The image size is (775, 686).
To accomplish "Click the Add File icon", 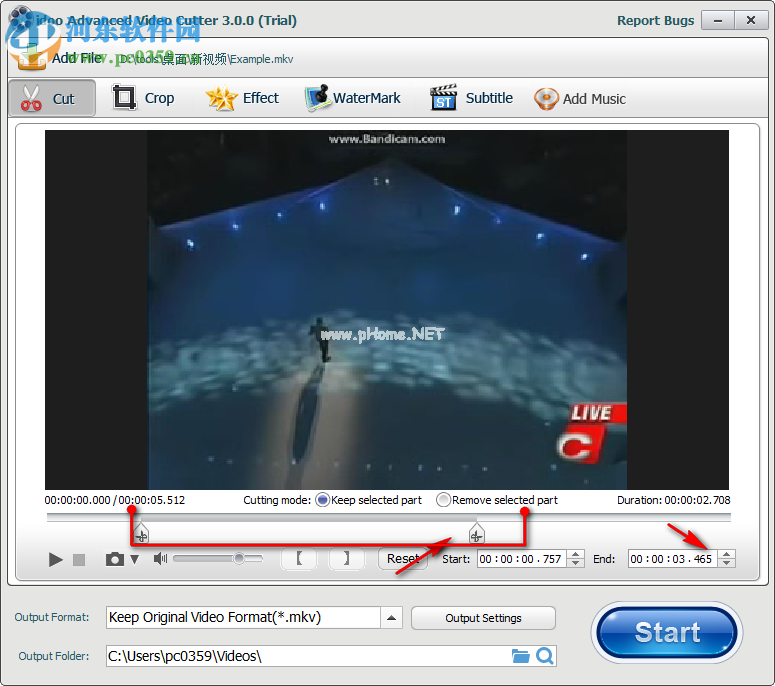I will pyautogui.click(x=31, y=57).
